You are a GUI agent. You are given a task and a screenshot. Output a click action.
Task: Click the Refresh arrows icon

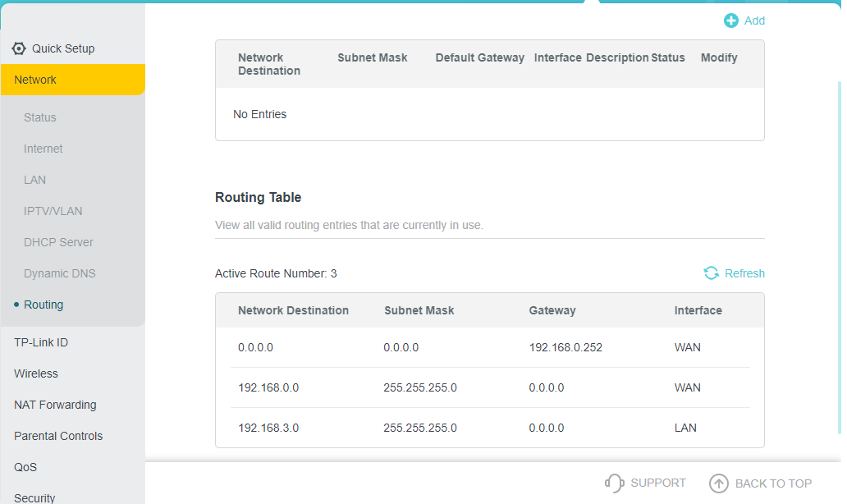point(712,273)
